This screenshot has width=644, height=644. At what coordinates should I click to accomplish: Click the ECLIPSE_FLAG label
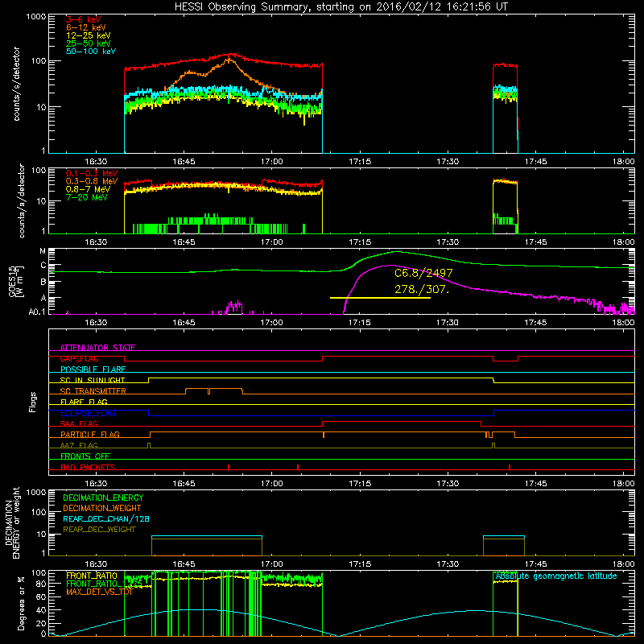tap(88, 413)
